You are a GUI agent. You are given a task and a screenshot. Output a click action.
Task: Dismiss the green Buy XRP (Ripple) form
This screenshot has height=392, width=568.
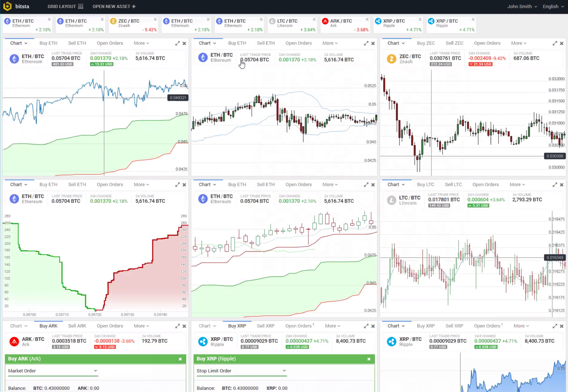point(369,359)
